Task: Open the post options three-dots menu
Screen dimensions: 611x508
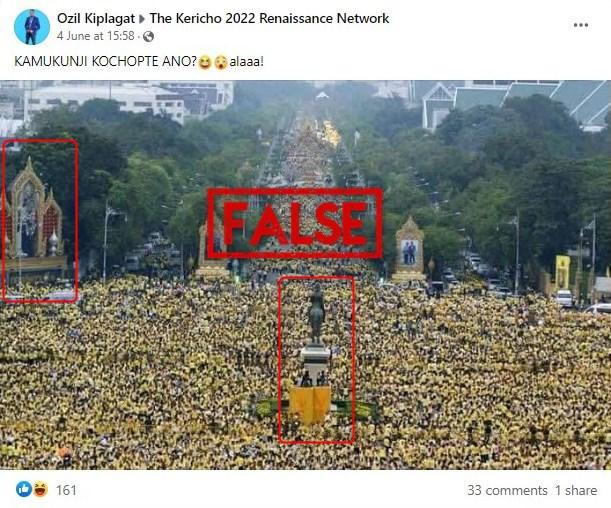Action: pyautogui.click(x=581, y=25)
